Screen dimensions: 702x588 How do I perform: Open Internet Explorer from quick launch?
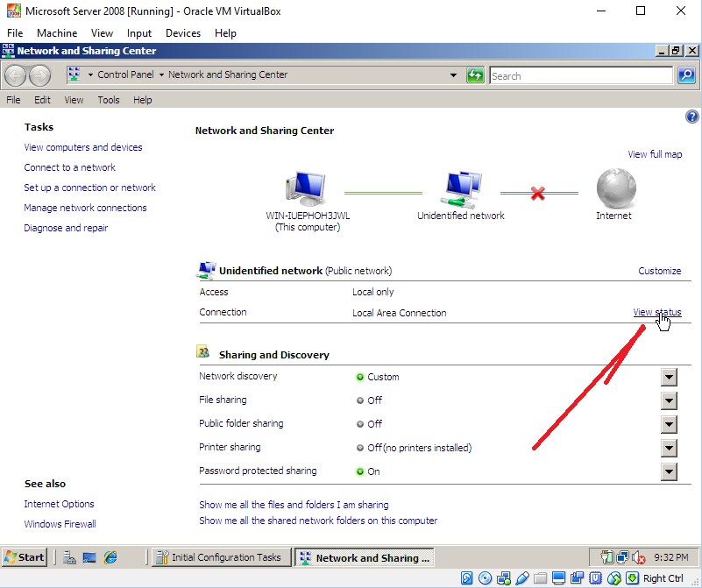(110, 557)
